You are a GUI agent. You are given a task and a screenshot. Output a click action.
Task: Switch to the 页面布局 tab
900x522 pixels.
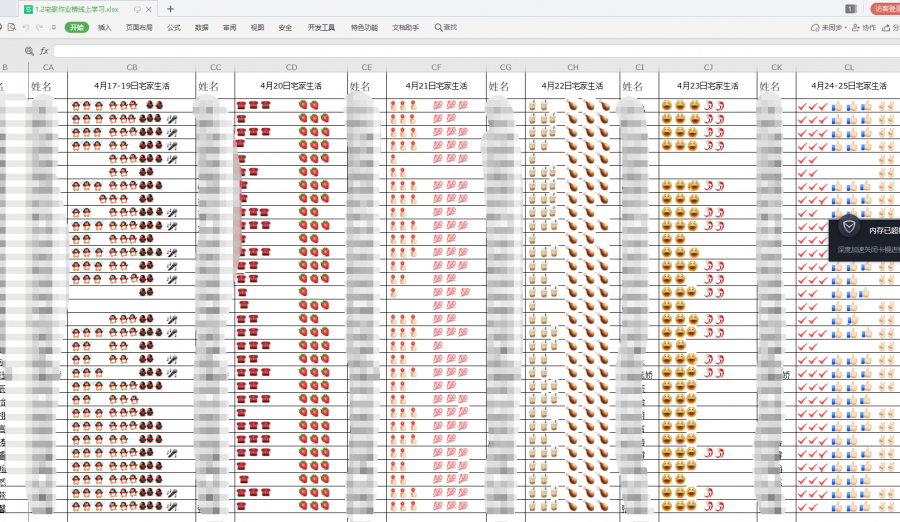139,27
